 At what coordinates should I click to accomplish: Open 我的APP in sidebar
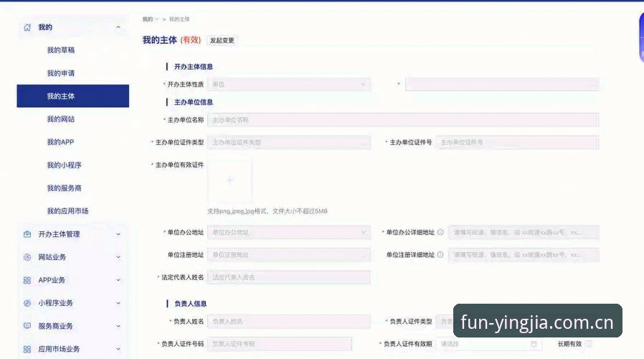(60, 142)
